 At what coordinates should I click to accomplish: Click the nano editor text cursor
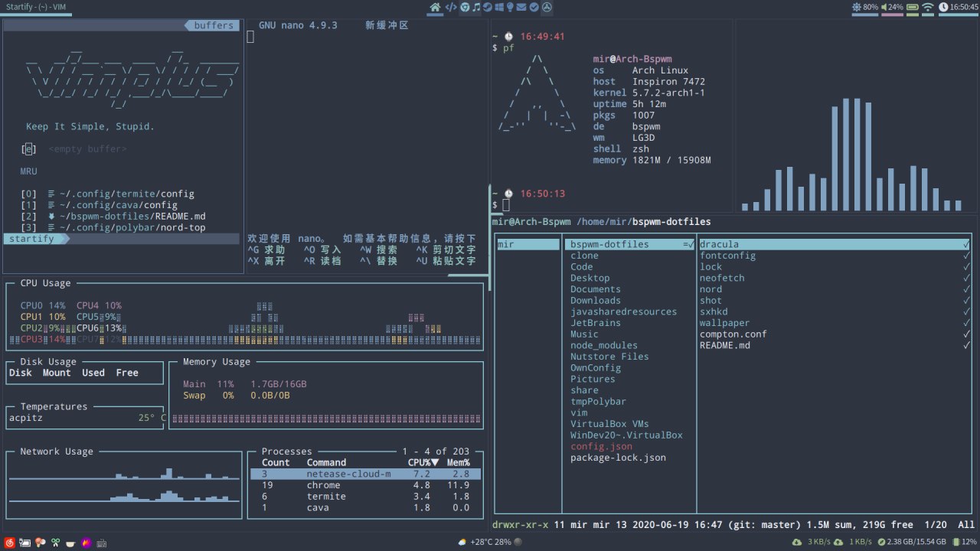250,37
